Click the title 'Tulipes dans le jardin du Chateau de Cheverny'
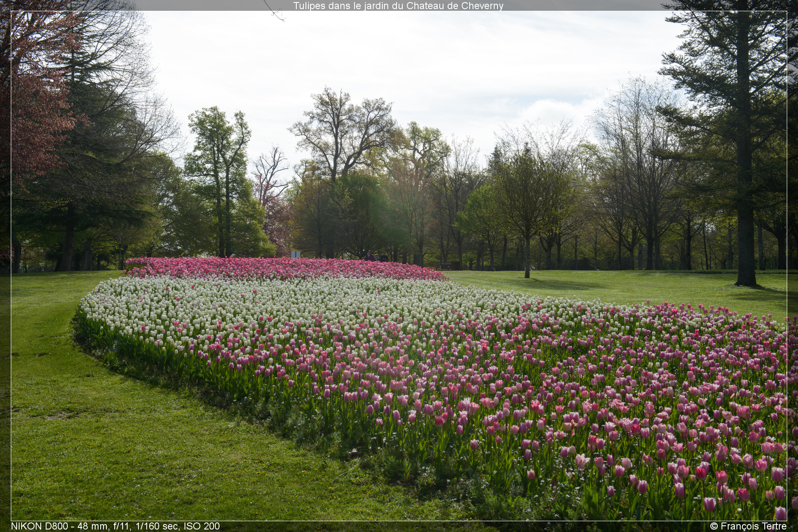Viewport: 798px width, 532px height. (398, 6)
